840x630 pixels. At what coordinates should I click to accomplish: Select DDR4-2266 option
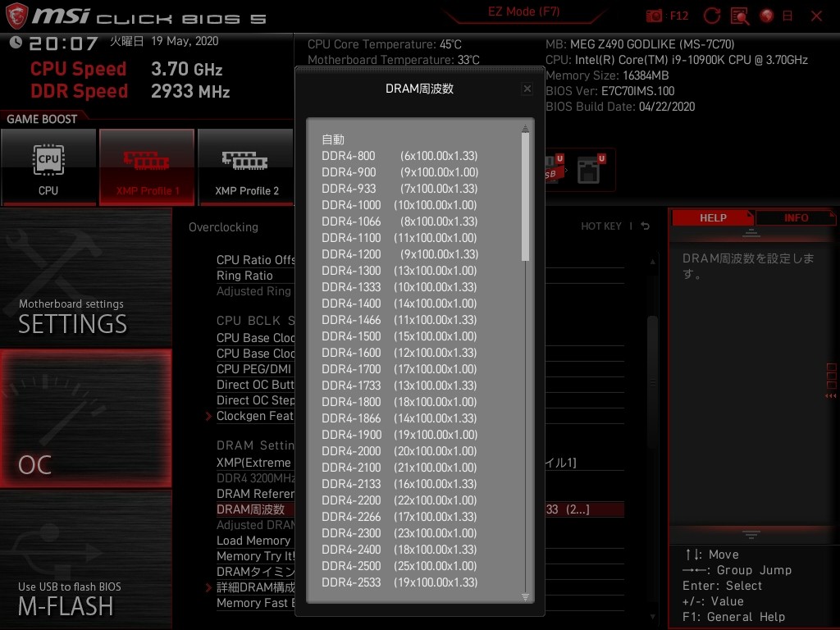pos(399,517)
